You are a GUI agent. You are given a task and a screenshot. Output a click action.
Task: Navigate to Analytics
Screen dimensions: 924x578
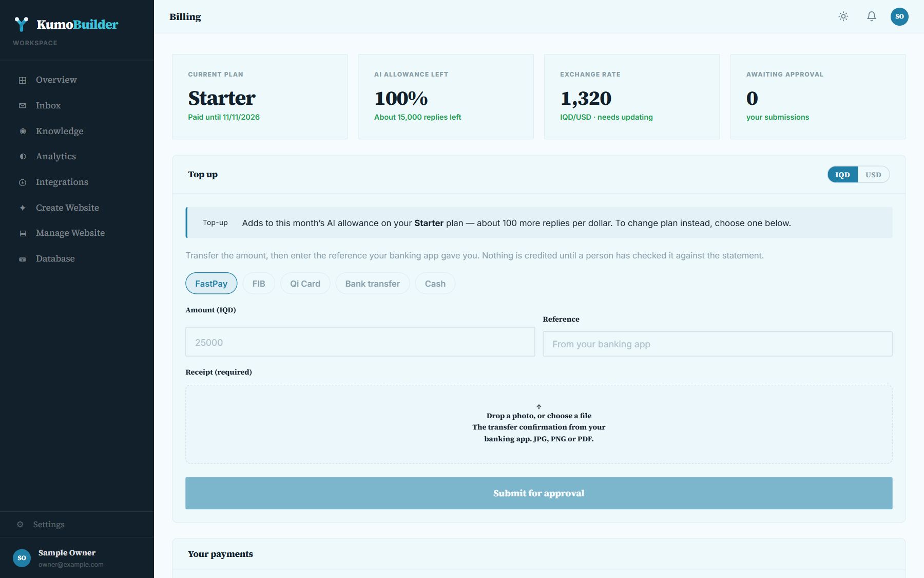click(77, 156)
